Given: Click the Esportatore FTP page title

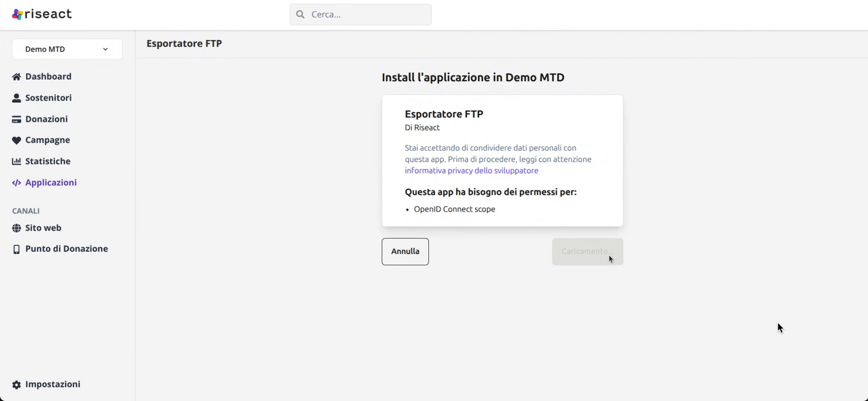Looking at the screenshot, I should point(184,43).
